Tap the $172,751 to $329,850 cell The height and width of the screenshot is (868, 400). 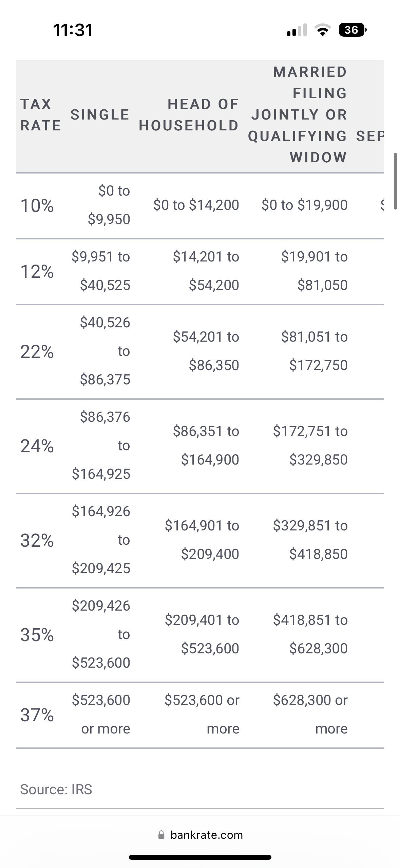310,445
